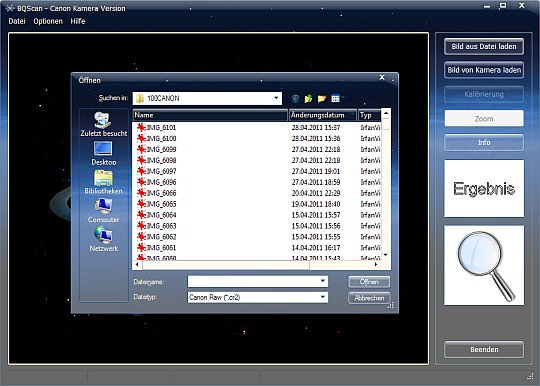Viewport: 540px width, 386px height.
Task: Open the Datei menu
Action: pyautogui.click(x=17, y=21)
